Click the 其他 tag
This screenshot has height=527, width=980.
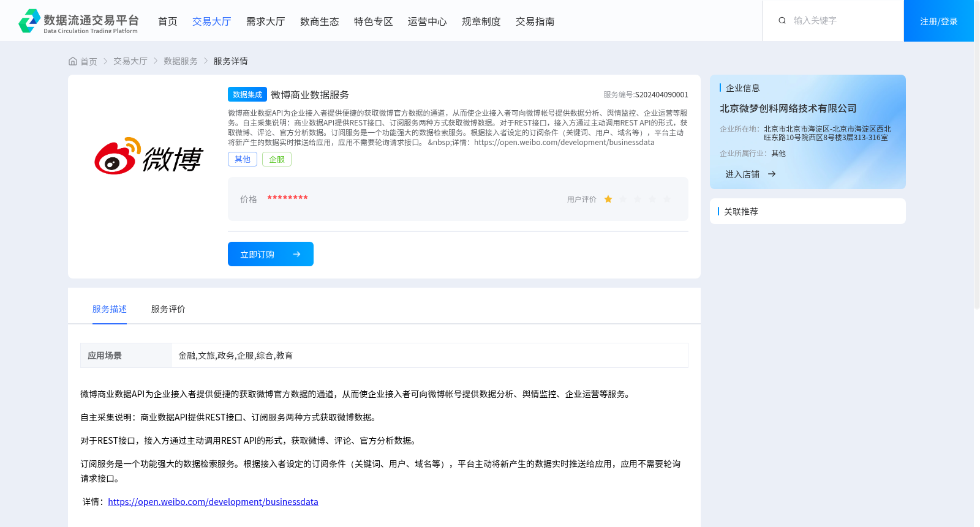pos(243,159)
